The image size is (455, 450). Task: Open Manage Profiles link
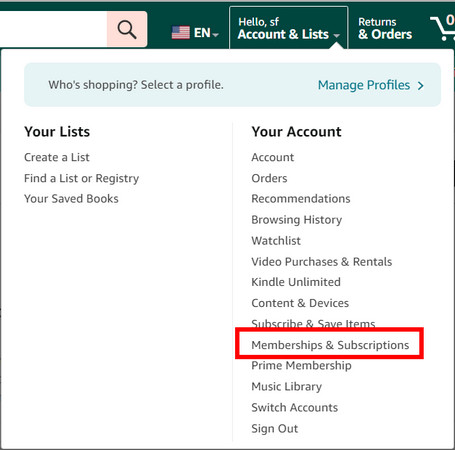coord(364,85)
